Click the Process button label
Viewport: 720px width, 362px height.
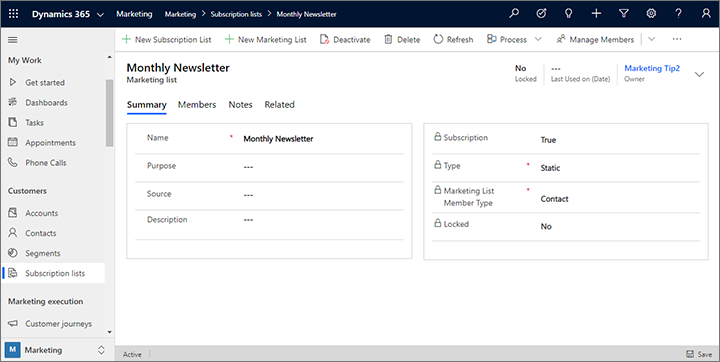(513, 40)
